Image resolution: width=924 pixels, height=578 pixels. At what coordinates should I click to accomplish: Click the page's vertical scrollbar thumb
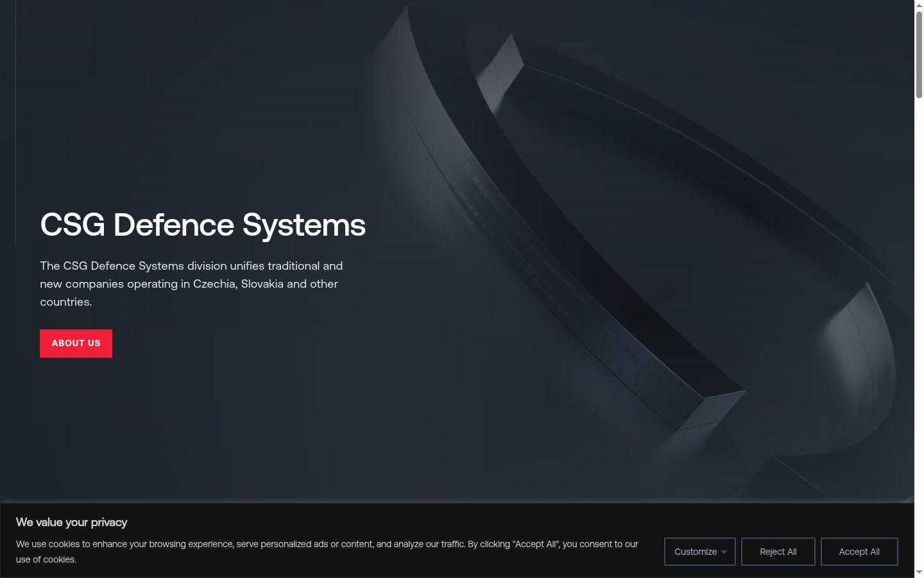point(919,55)
